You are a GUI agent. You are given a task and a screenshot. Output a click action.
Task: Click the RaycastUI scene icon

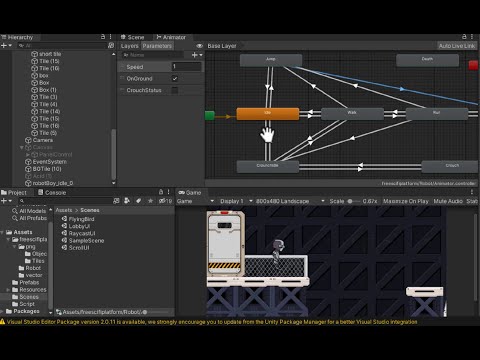(x=64, y=233)
